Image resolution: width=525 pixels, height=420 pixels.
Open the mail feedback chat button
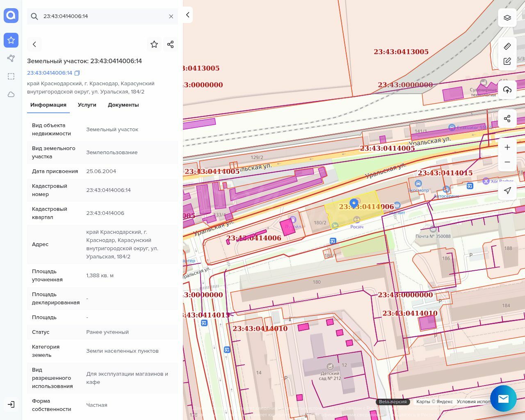tap(503, 398)
